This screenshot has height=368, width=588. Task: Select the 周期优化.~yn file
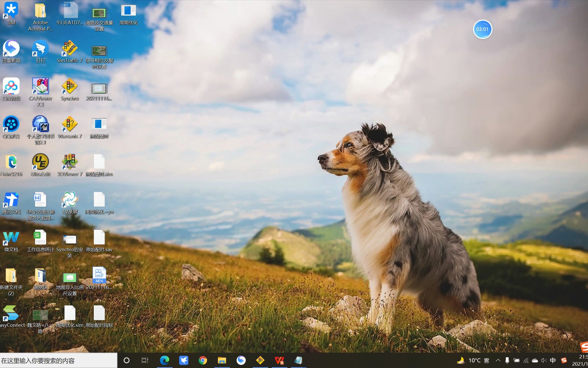pos(99,202)
